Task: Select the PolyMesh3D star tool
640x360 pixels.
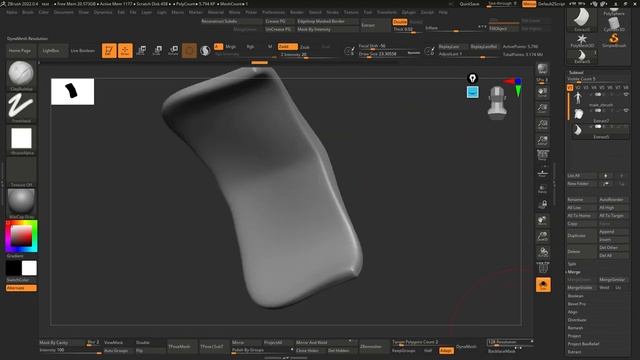Action: click(582, 40)
